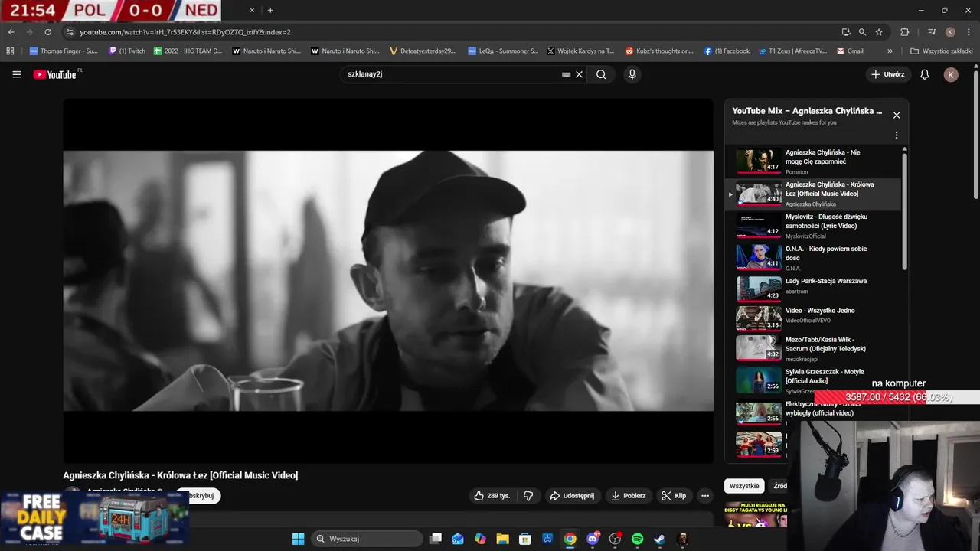The width and height of the screenshot is (980, 551).
Task: Play Lady Pank-Stacja Warszawa from playlist
Action: (812, 289)
